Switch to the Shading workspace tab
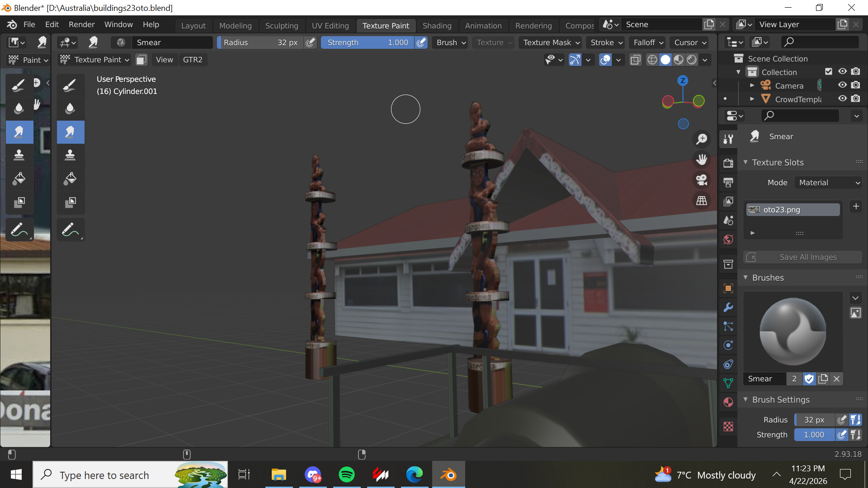The width and height of the screenshot is (868, 488). tap(437, 26)
